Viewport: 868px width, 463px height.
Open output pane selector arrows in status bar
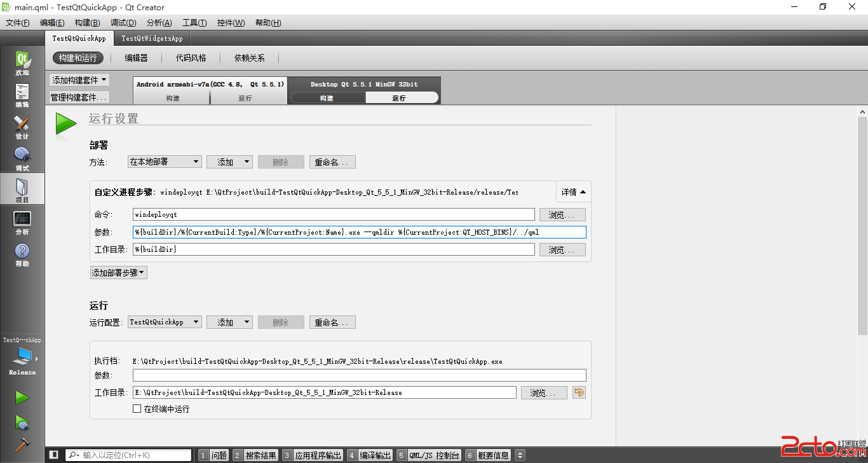(520, 455)
